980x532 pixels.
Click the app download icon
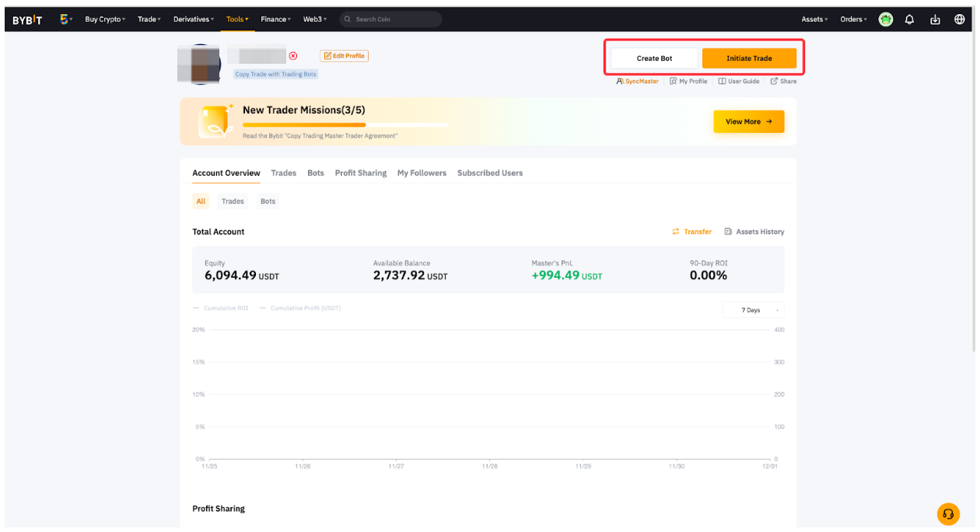(x=935, y=19)
